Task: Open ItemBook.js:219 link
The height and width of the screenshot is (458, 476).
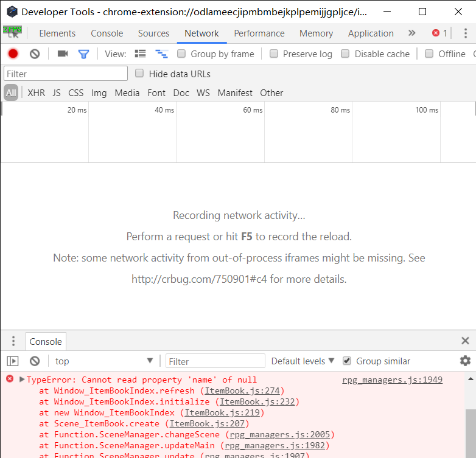Action: (222, 412)
